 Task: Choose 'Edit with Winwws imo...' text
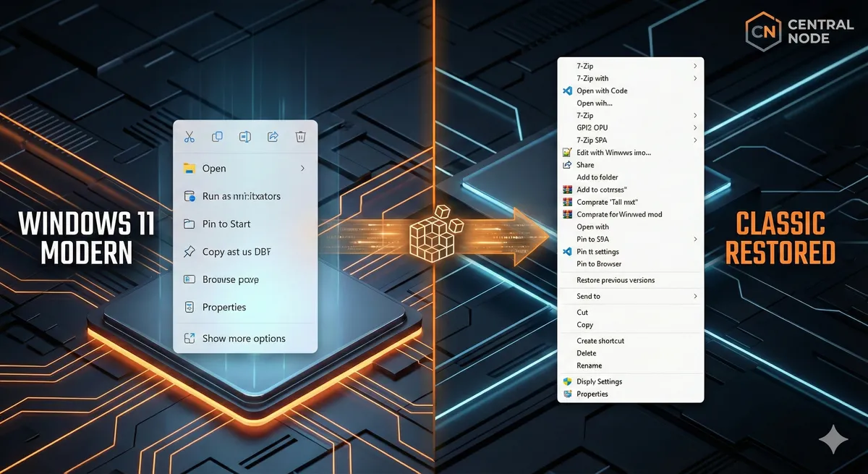pos(614,153)
